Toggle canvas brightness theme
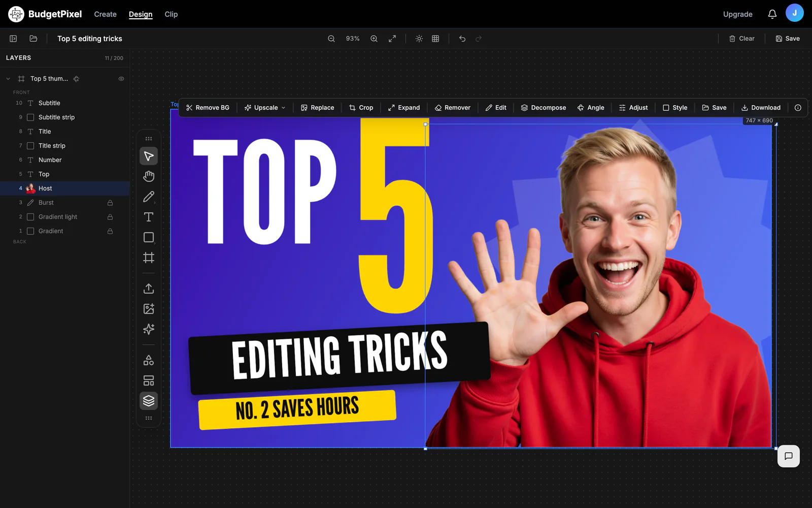This screenshot has width=812, height=508. (x=419, y=39)
